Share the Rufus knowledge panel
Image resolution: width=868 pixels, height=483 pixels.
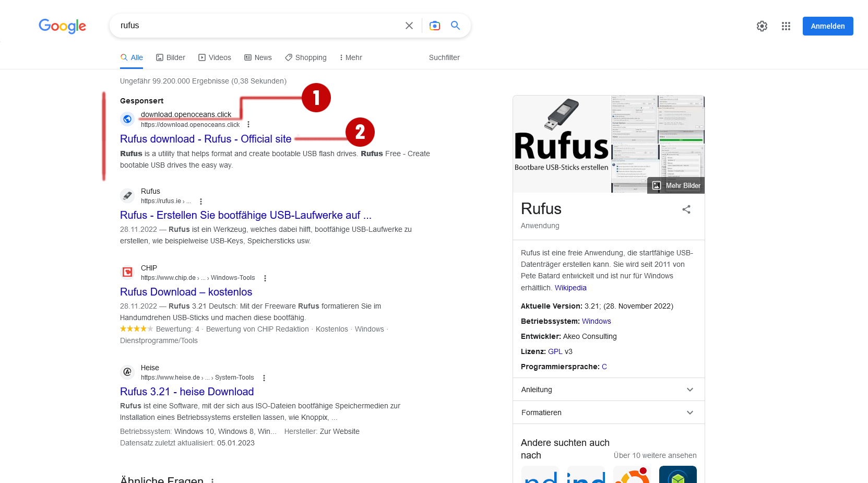pos(686,209)
